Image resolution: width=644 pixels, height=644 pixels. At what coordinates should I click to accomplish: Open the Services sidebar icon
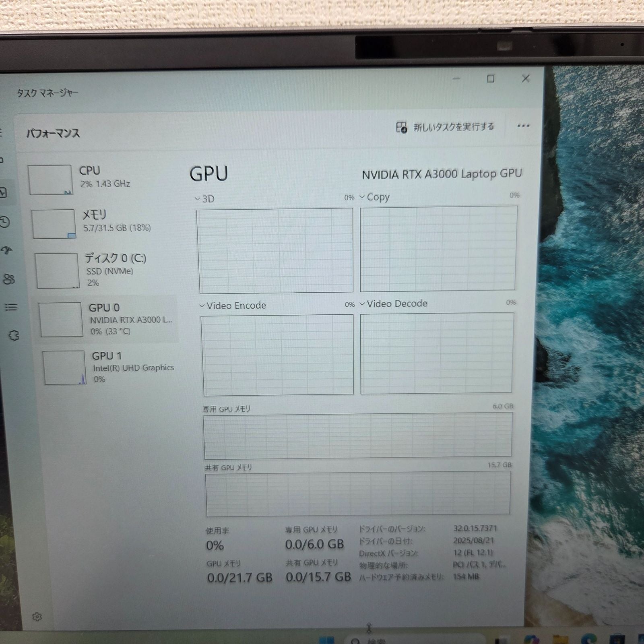pos(14,335)
